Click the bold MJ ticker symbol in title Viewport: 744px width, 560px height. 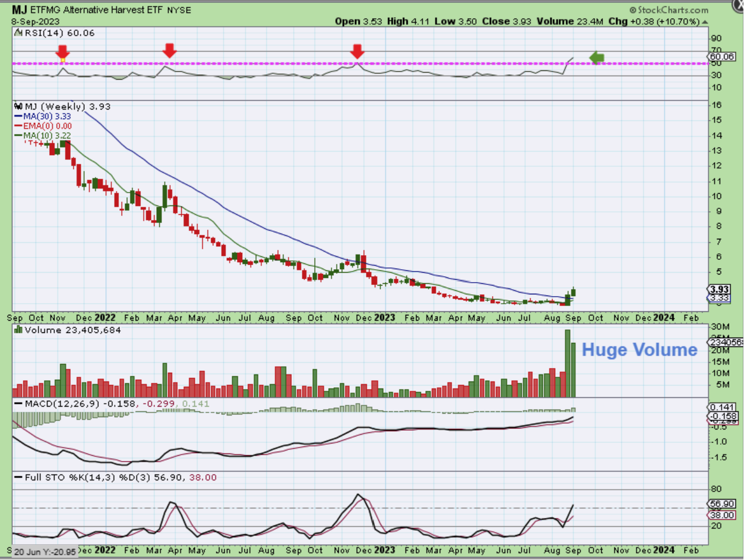(x=19, y=10)
